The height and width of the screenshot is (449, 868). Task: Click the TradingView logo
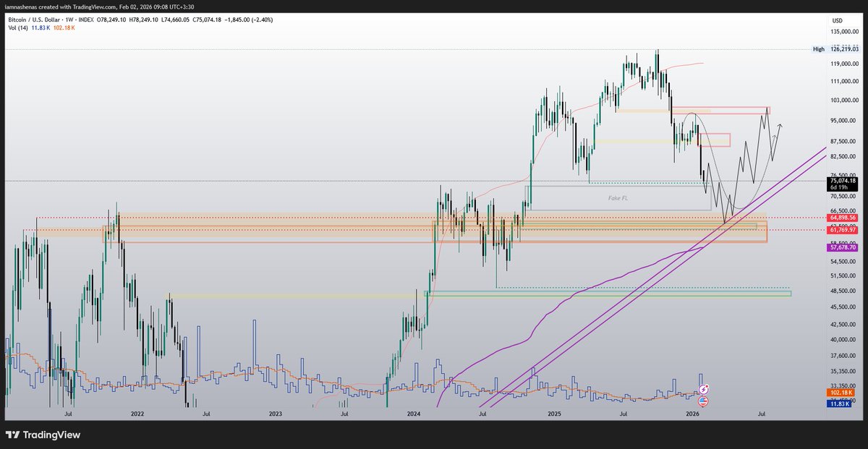[x=43, y=435]
